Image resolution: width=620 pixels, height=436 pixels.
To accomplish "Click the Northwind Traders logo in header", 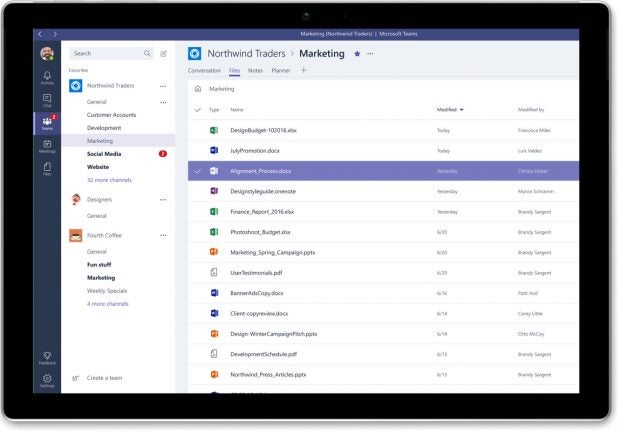I will (195, 53).
